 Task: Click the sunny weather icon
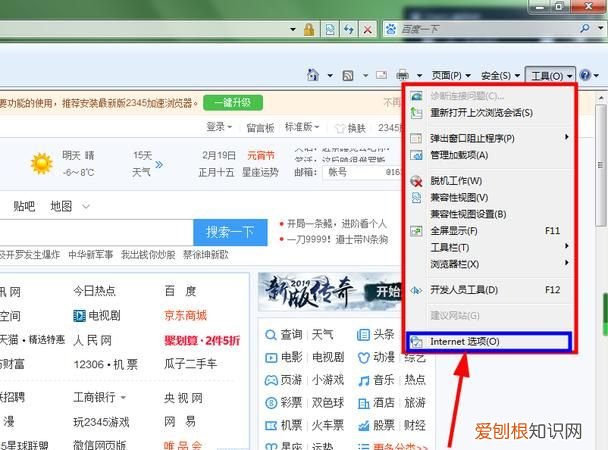coord(41,164)
